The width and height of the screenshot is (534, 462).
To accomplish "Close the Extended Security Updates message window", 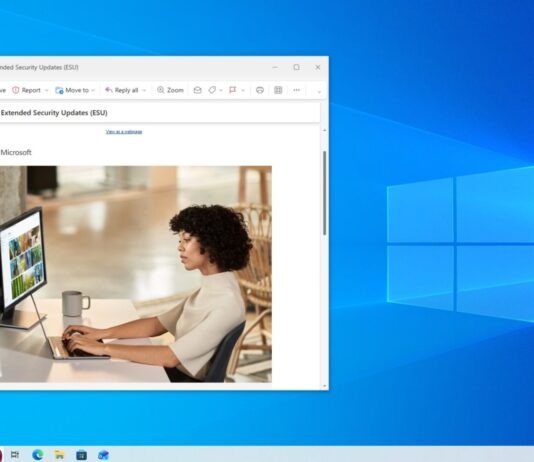I will pos(318,67).
